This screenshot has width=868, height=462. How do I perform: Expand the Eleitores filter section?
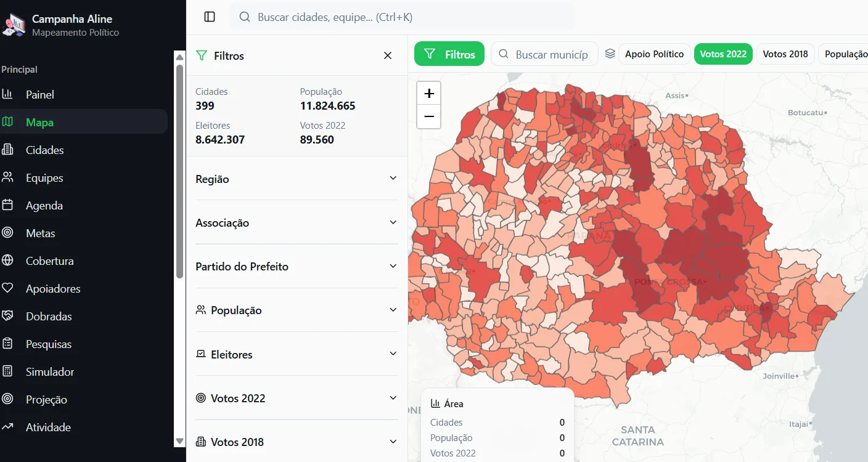point(297,354)
